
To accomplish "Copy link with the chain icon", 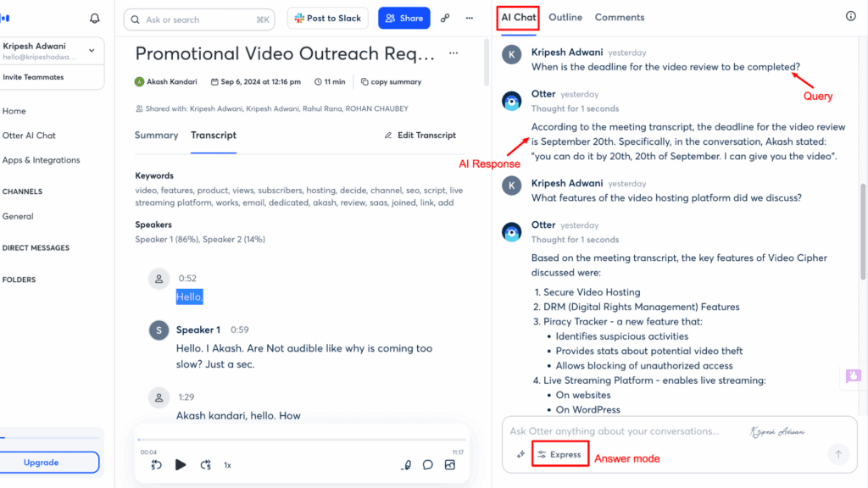I will [x=445, y=19].
